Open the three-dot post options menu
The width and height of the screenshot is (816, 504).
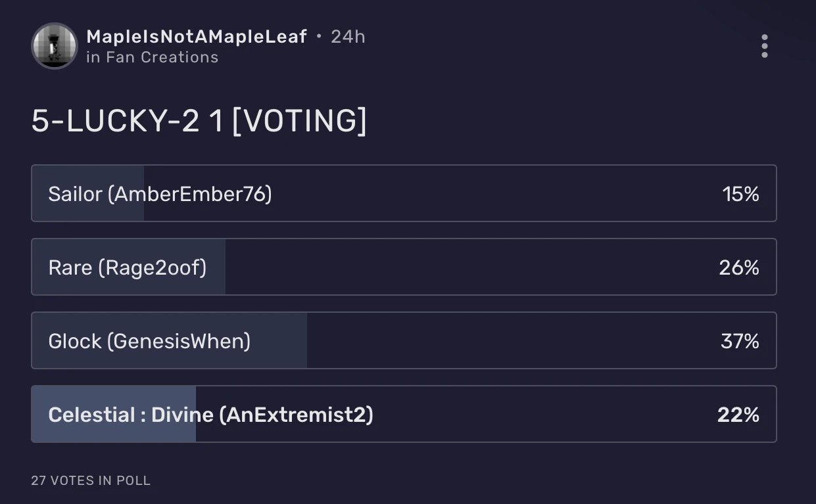coord(764,47)
